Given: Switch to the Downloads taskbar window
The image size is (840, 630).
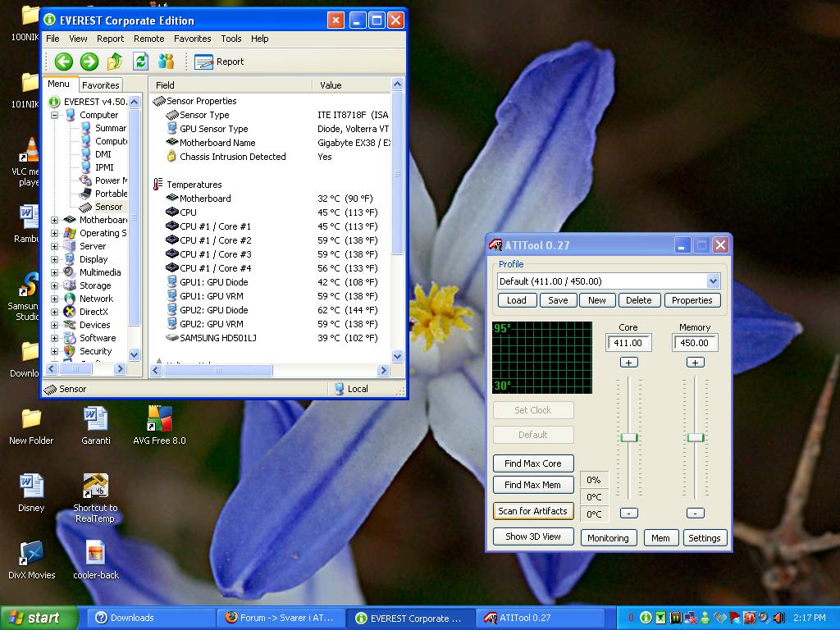Looking at the screenshot, I should [x=151, y=618].
